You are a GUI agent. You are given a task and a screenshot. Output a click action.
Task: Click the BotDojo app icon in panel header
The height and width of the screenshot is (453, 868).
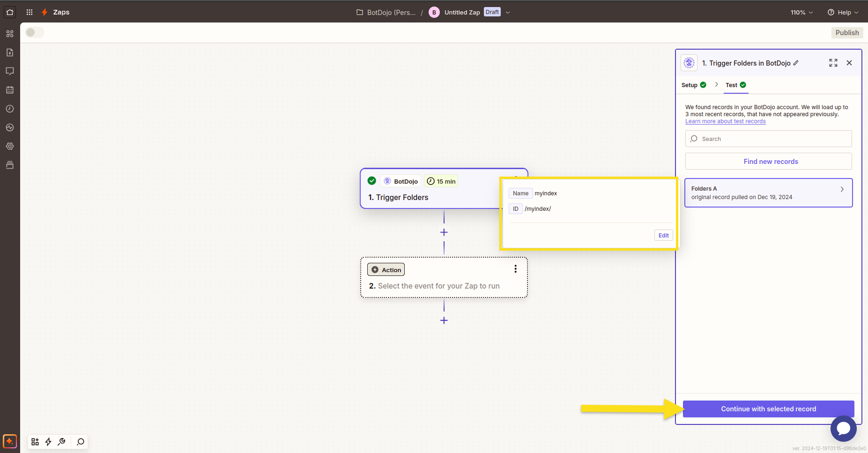tap(689, 63)
